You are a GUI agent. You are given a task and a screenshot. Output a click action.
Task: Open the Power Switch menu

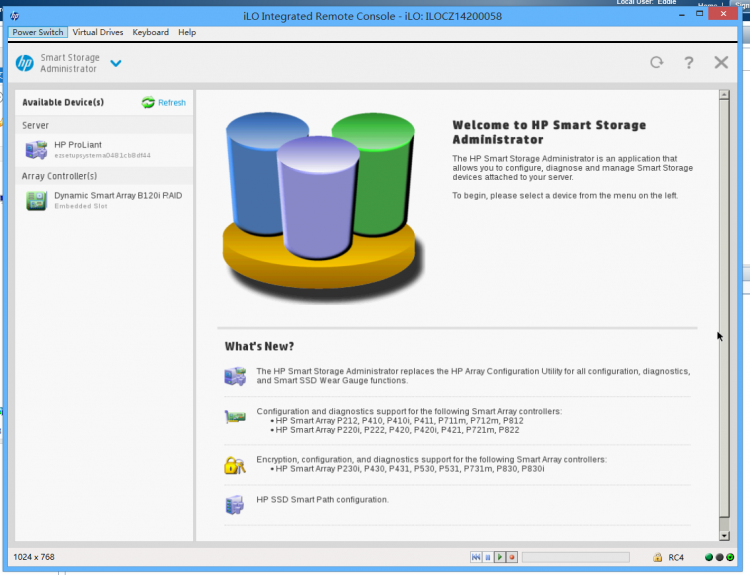[x=38, y=32]
